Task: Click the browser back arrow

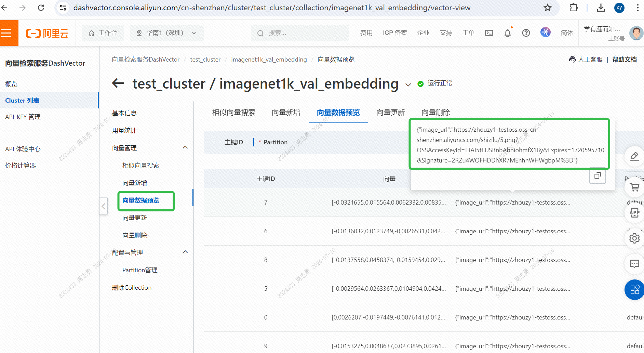Action: [x=4, y=8]
